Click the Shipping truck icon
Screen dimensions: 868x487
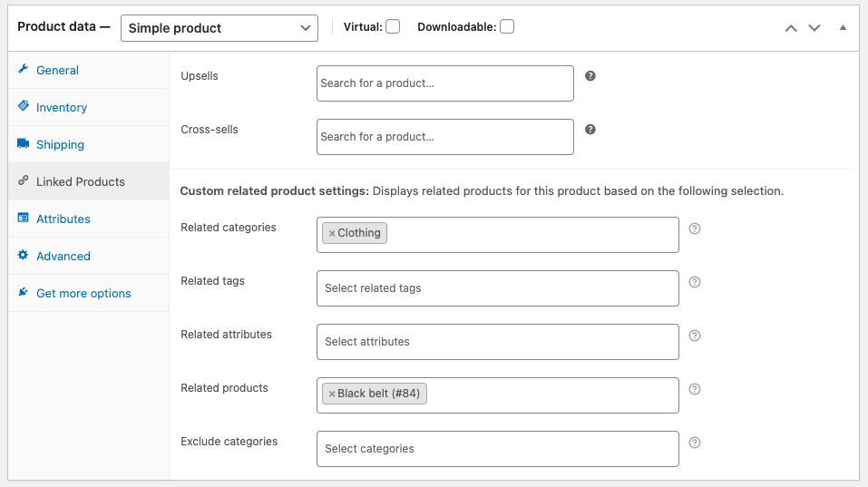[24, 143]
